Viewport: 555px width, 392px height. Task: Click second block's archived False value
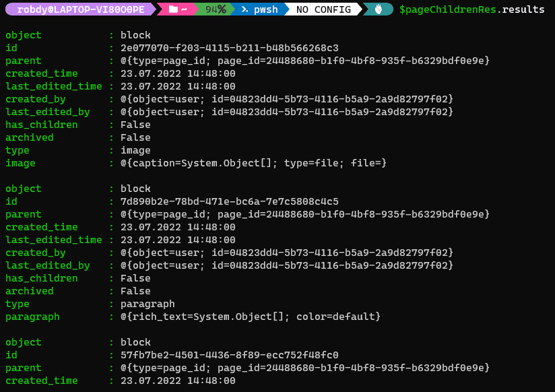(135, 291)
